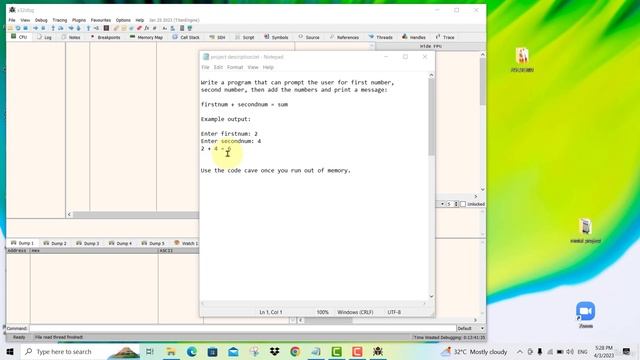Open the notification center icon
Viewport: 640px width, 360px height.
(x=626, y=351)
